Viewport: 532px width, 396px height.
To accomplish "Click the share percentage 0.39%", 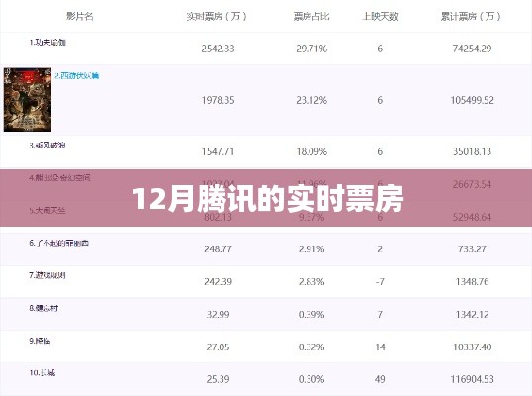I will (x=311, y=314).
